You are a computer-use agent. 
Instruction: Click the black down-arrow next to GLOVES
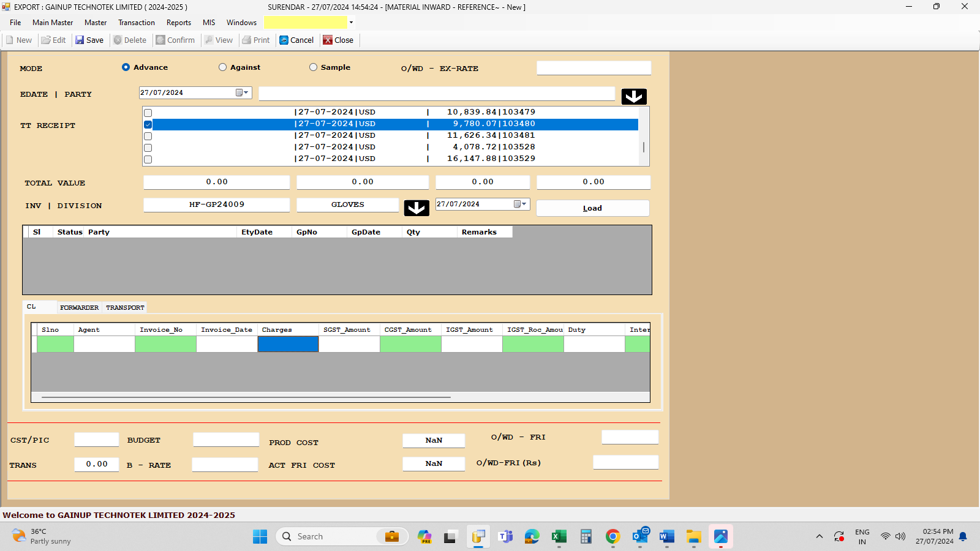coord(417,208)
